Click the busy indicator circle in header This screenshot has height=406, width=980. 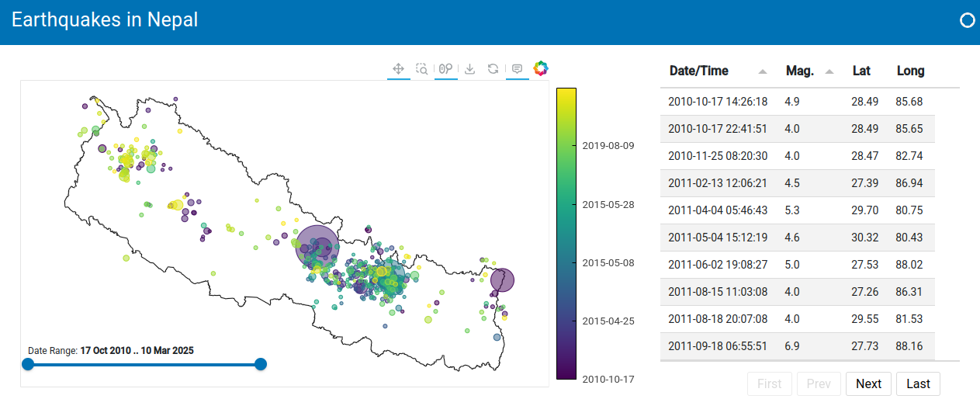968,21
